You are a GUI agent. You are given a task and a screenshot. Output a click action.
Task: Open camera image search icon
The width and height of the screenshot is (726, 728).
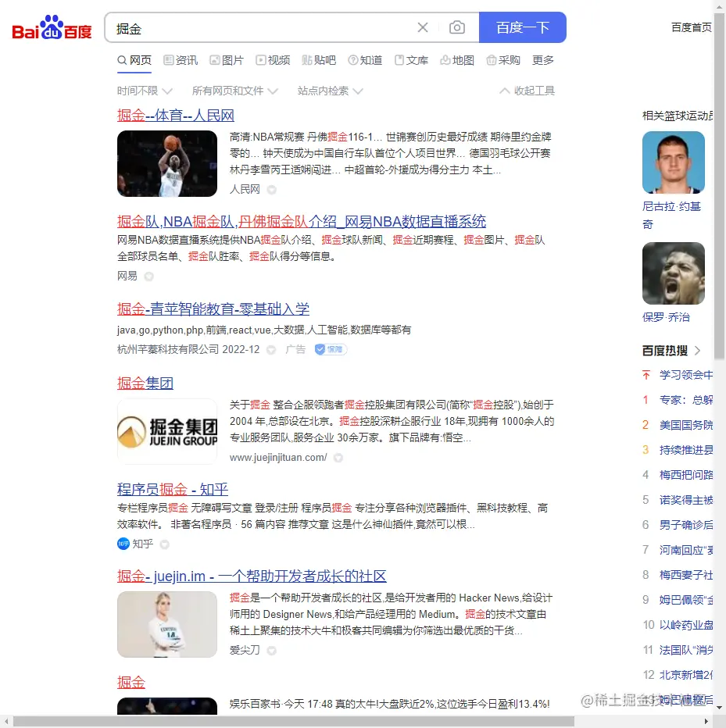click(x=457, y=28)
